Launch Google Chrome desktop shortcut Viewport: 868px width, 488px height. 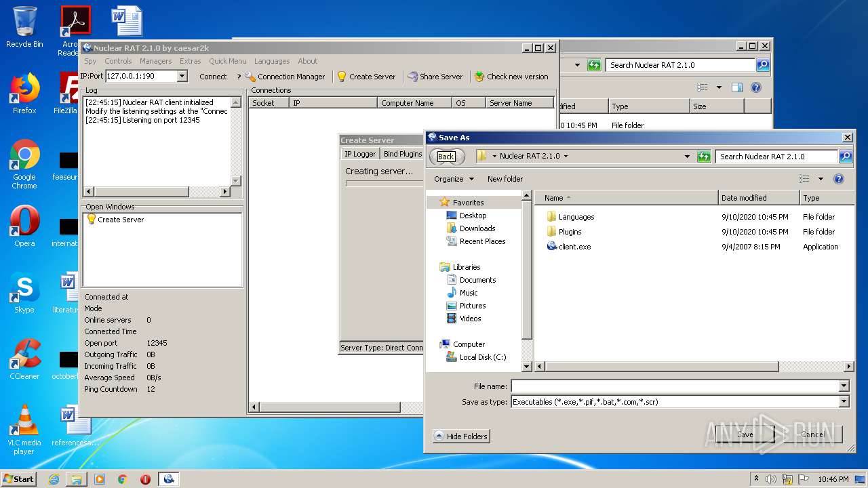[24, 164]
